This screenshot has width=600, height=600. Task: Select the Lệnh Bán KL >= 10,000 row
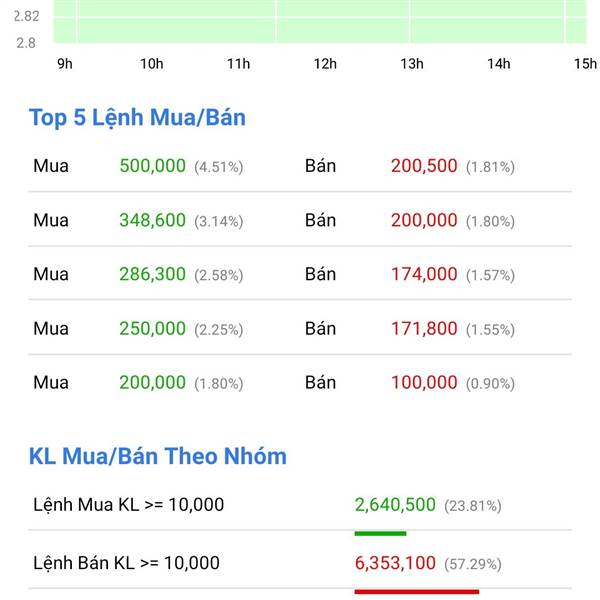[300, 563]
